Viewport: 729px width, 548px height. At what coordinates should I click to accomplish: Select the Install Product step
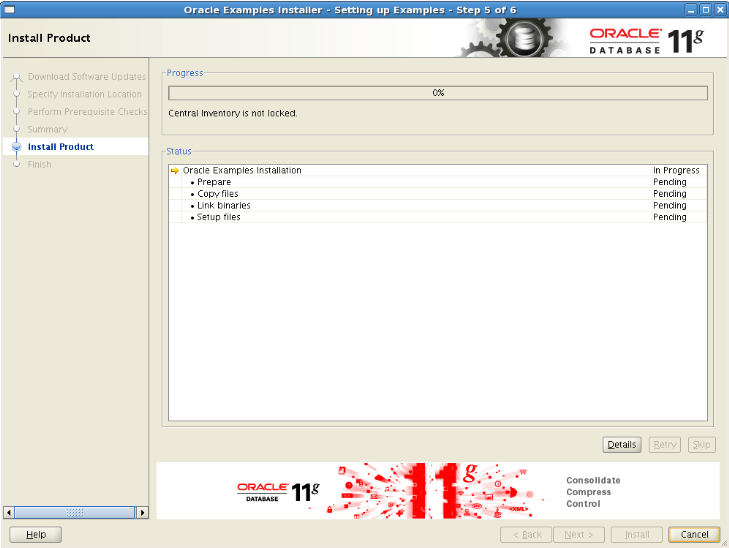(x=60, y=147)
